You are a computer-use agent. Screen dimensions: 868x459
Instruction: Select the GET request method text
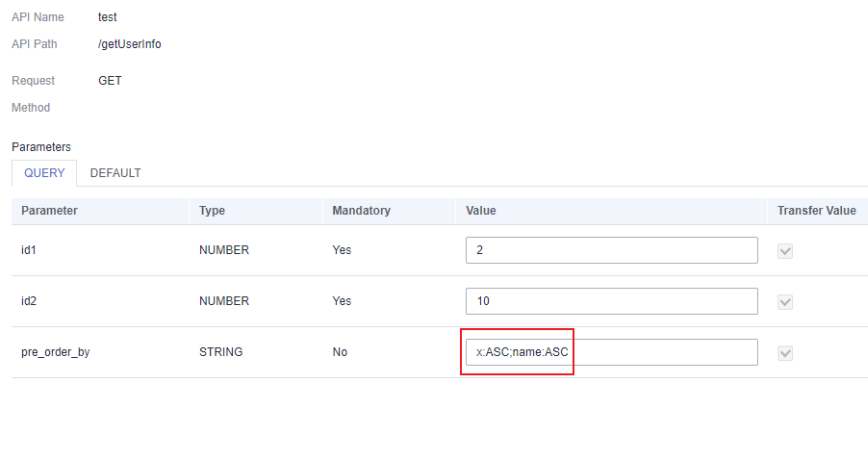[x=110, y=81]
